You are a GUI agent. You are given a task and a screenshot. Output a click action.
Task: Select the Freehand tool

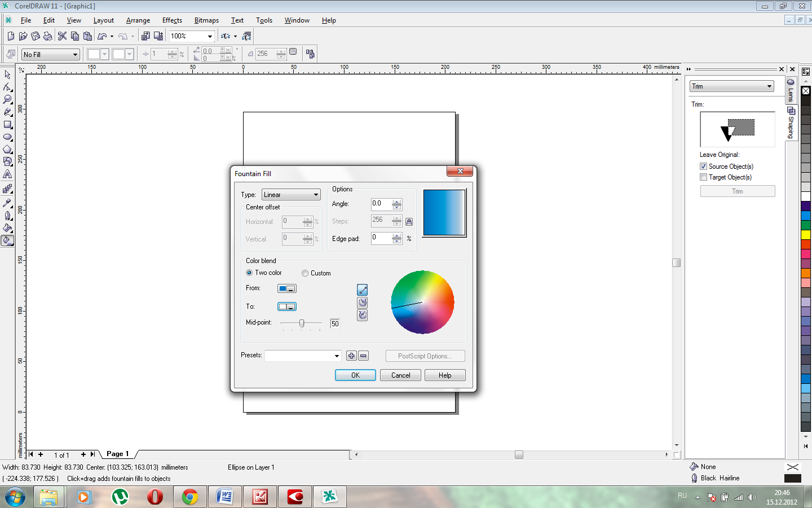coord(7,112)
